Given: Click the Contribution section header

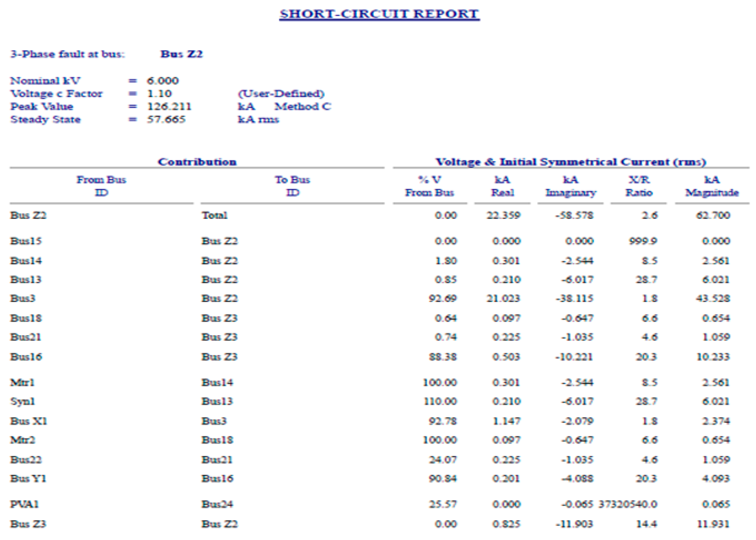Looking at the screenshot, I should 197,162.
